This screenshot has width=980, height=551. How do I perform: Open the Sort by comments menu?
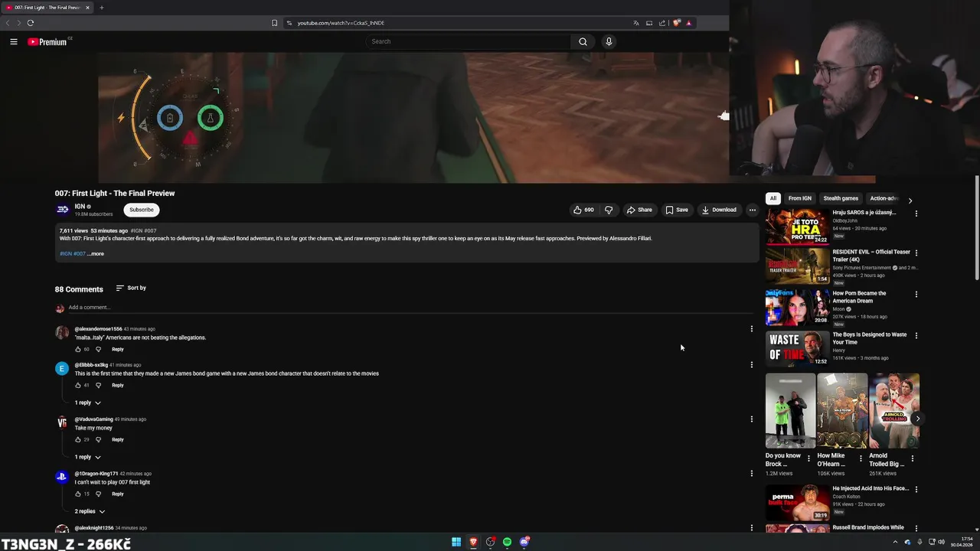pyautogui.click(x=131, y=288)
